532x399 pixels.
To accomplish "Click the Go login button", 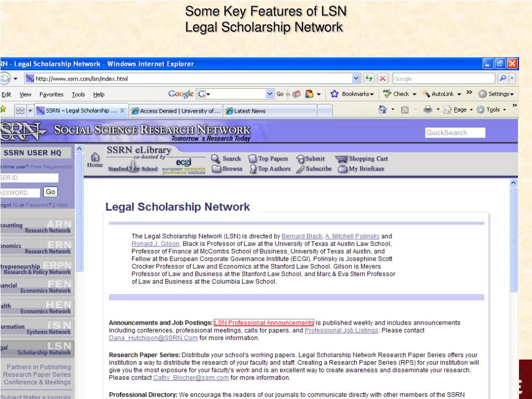I will [50, 192].
